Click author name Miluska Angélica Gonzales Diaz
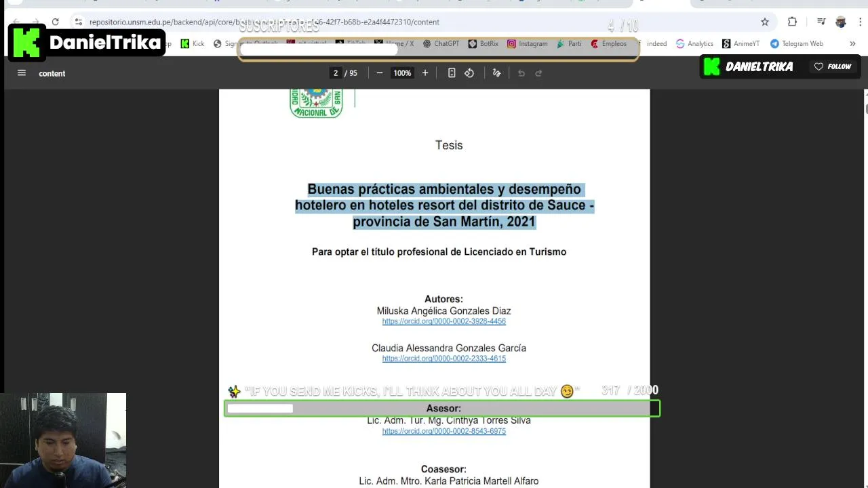This screenshot has width=868, height=488. [444, 310]
